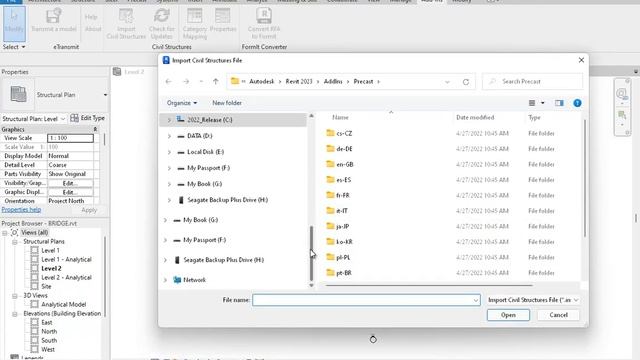Image resolution: width=640 pixels, height=360 pixels.
Task: Sort by the Name column header
Action: point(340,118)
